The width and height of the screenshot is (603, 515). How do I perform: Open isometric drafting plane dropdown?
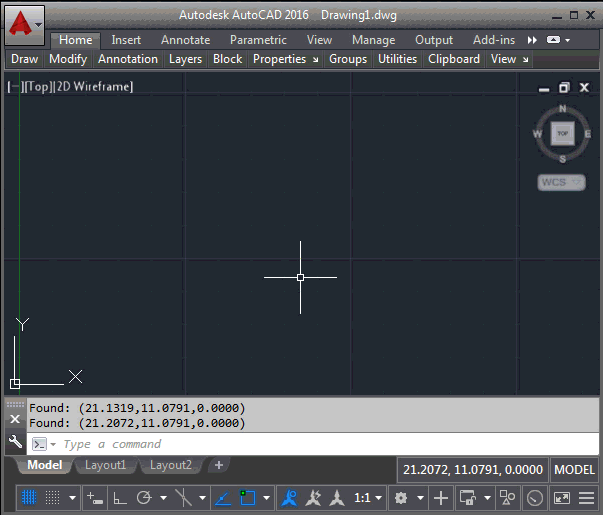[x=202, y=498]
